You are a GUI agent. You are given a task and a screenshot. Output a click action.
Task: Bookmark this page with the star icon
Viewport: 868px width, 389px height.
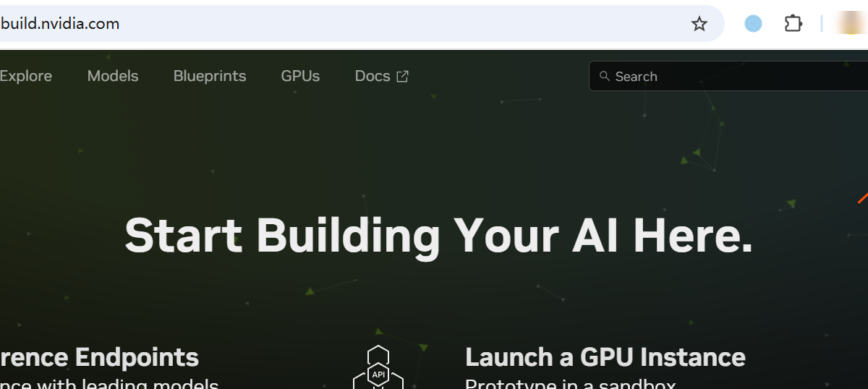(699, 24)
